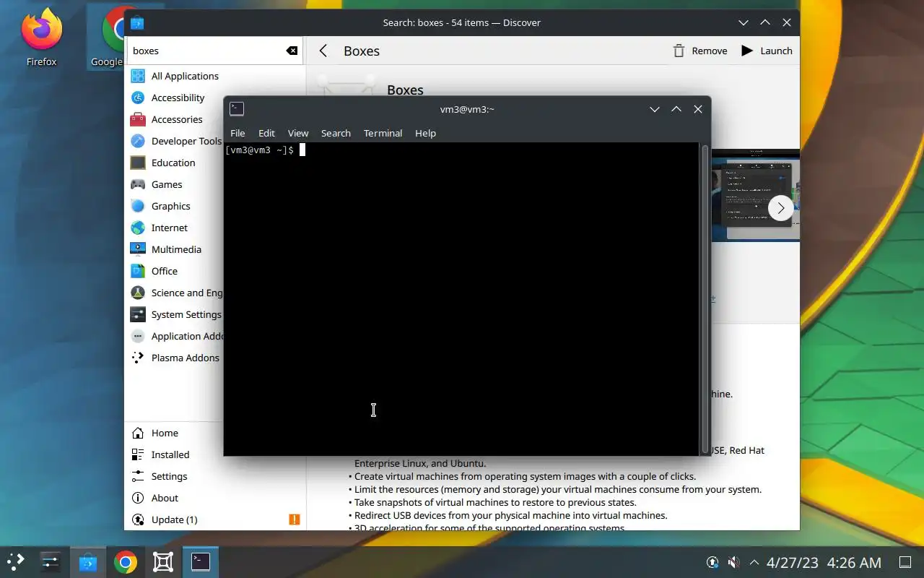Launch Google Chrome from the taskbar
This screenshot has width=924, height=578.
click(x=126, y=561)
